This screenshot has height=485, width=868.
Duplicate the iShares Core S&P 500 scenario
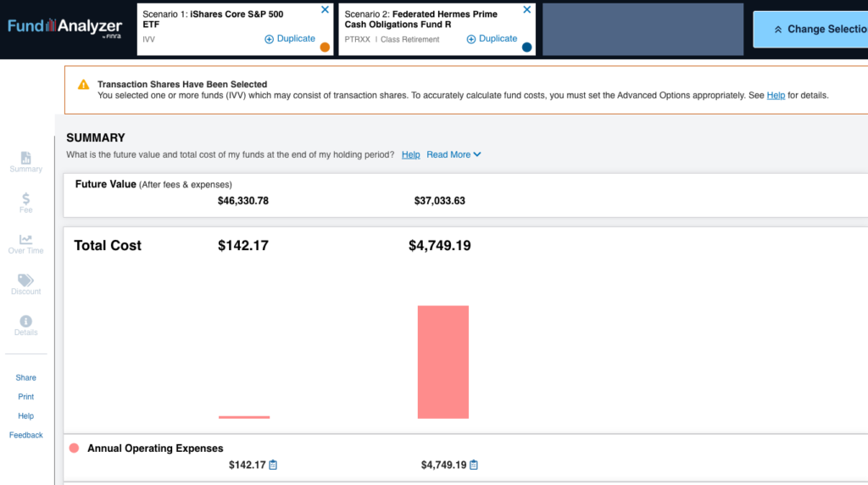[x=290, y=39]
